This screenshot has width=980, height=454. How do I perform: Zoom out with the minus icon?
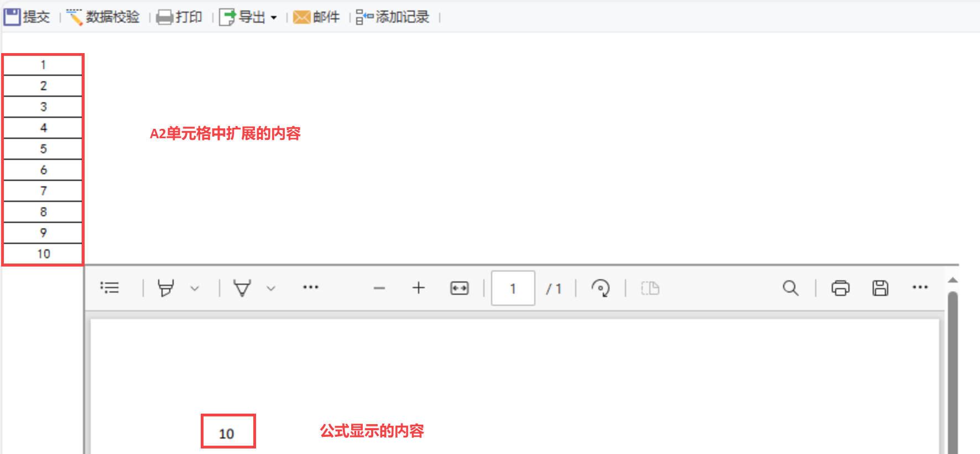coord(379,288)
